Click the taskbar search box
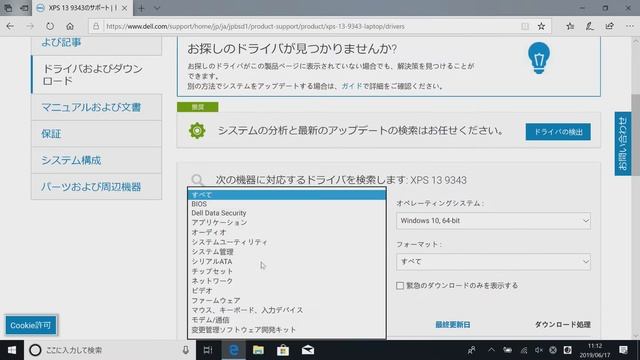640x360 pixels. (108, 350)
